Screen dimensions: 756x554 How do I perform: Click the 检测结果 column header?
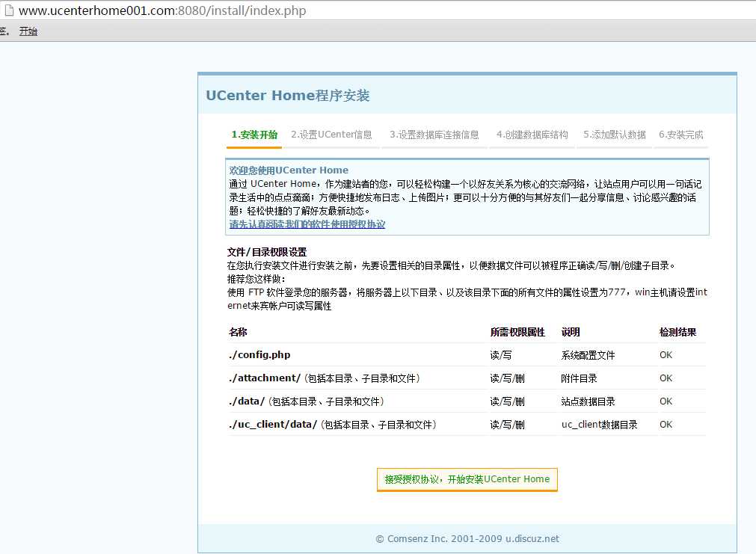point(678,332)
